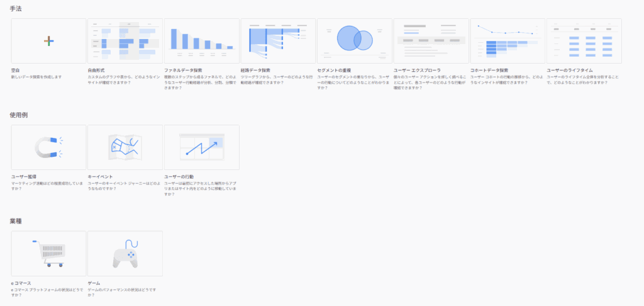The image size is (644, 306).
Task: Select the ファネルデータ探索 funnel chart thumbnail
Action: (201, 41)
